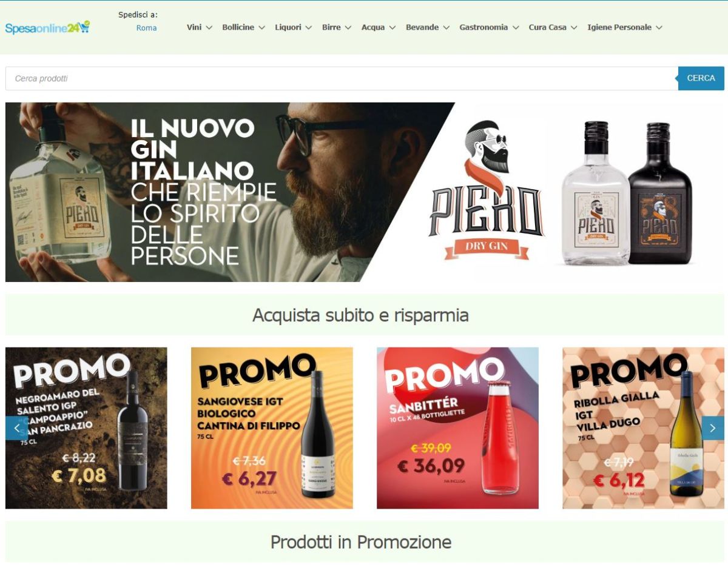The height and width of the screenshot is (573, 728).
Task: Go to the previous promo slide
Action: tap(16, 428)
